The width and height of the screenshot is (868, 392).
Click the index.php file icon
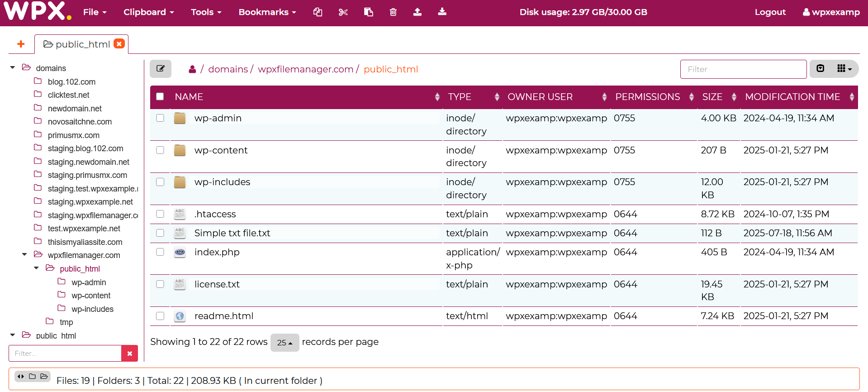click(180, 252)
